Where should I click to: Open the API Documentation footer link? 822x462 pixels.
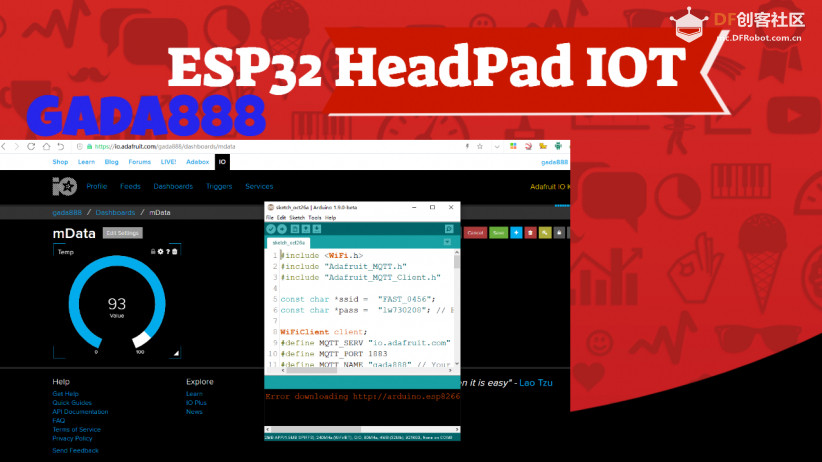click(80, 412)
